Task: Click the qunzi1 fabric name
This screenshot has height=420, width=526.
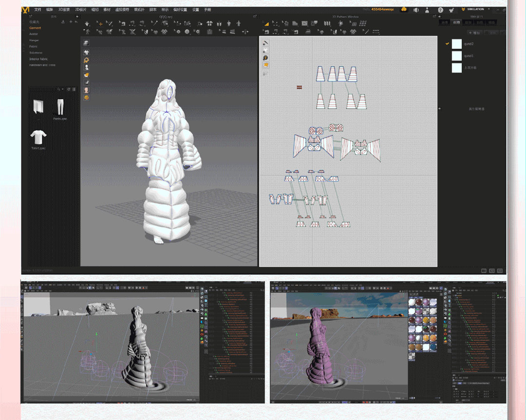Action: (x=469, y=55)
